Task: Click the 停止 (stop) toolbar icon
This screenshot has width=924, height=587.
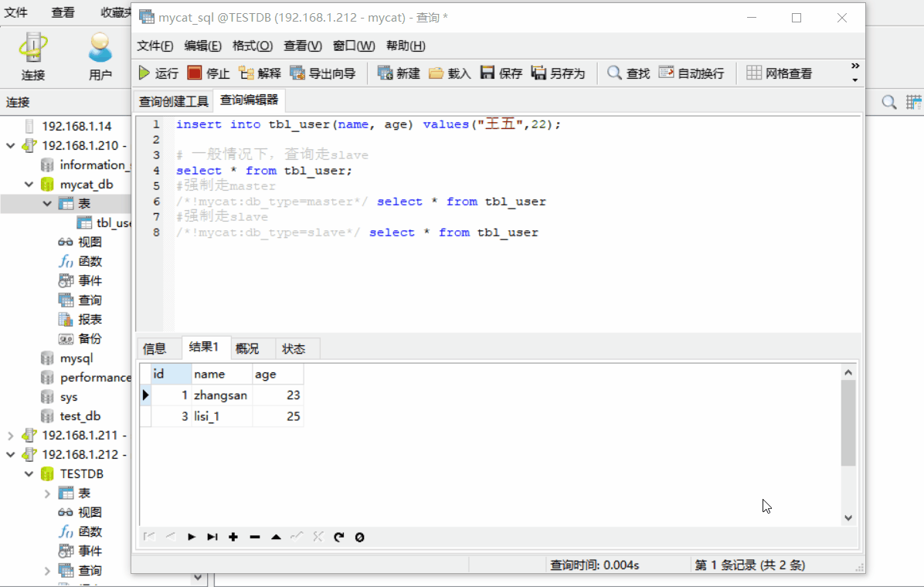Action: click(x=207, y=73)
